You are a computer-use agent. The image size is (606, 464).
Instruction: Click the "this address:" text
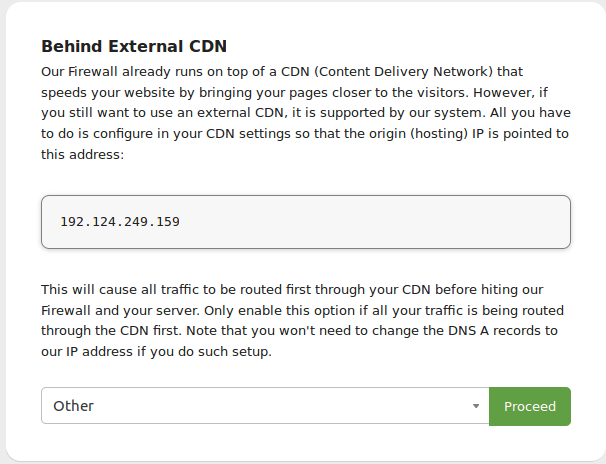(x=82, y=155)
